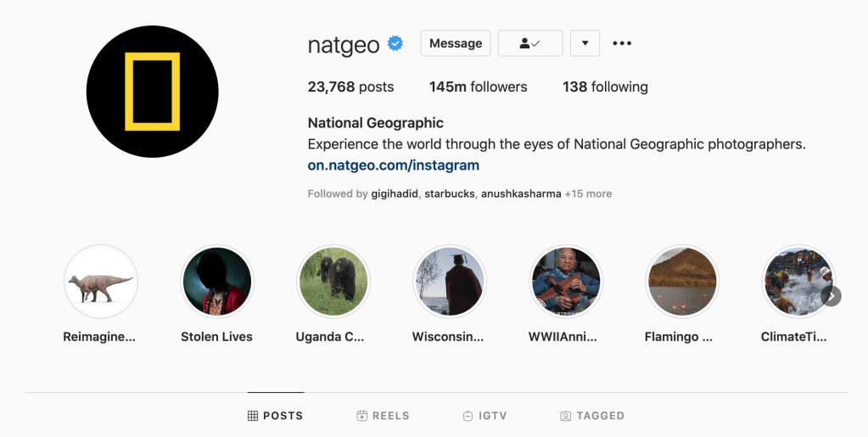Image resolution: width=868 pixels, height=437 pixels.
Task: Switch to the Reels tab
Action: (384, 416)
